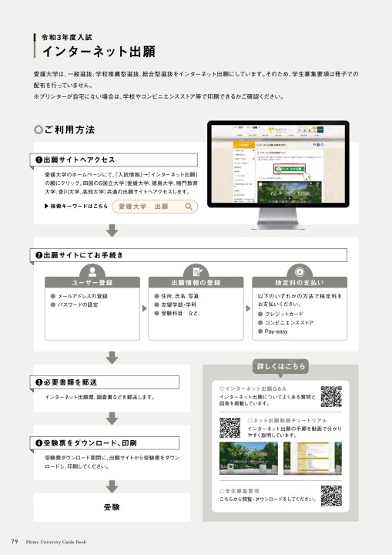Click the red-outlined インターネット出願 button on the monitor
Screen dimensions: 392x555
click(290, 169)
